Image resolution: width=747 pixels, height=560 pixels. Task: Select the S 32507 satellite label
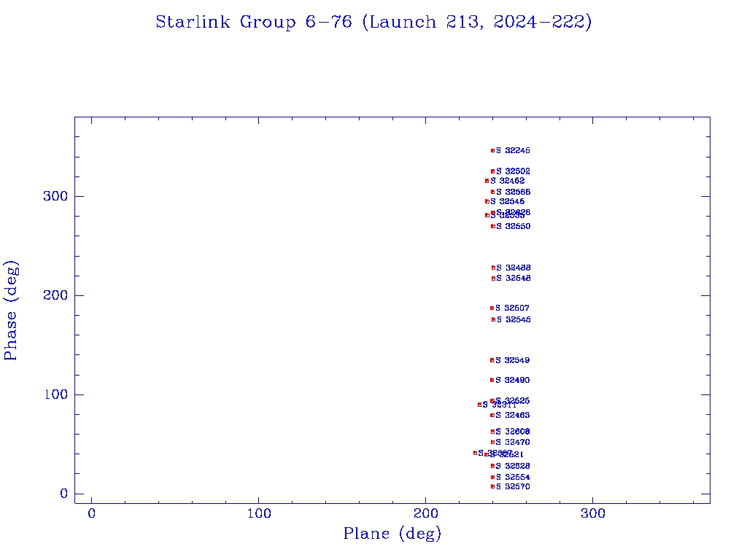tap(512, 308)
